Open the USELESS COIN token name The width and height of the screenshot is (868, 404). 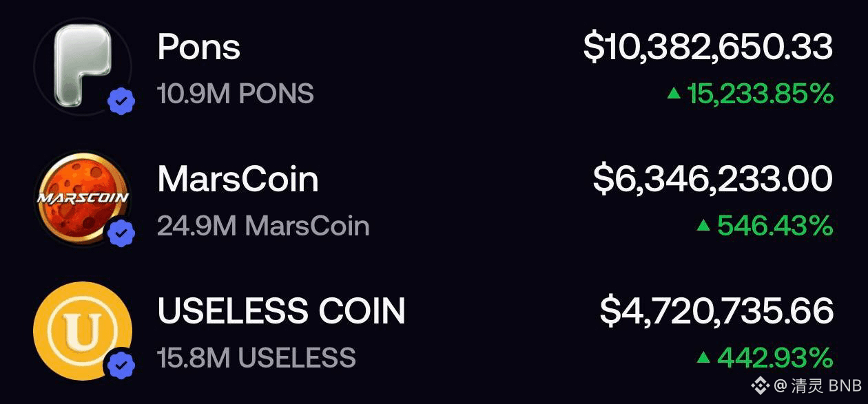point(281,311)
